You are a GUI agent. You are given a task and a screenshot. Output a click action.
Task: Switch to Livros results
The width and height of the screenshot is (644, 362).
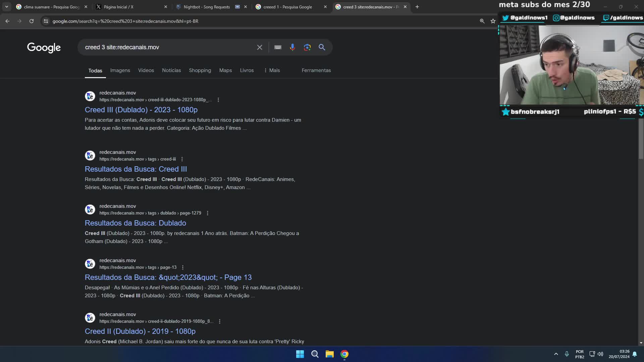247,70
